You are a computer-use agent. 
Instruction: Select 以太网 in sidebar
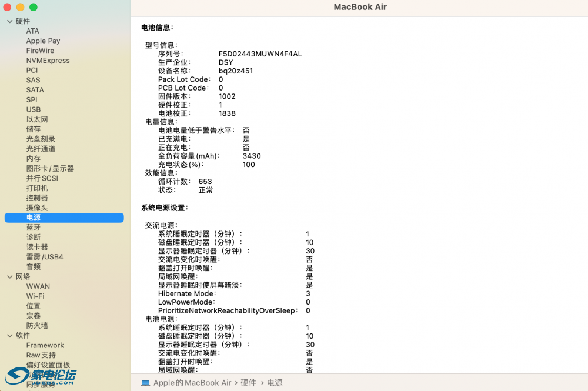click(37, 119)
